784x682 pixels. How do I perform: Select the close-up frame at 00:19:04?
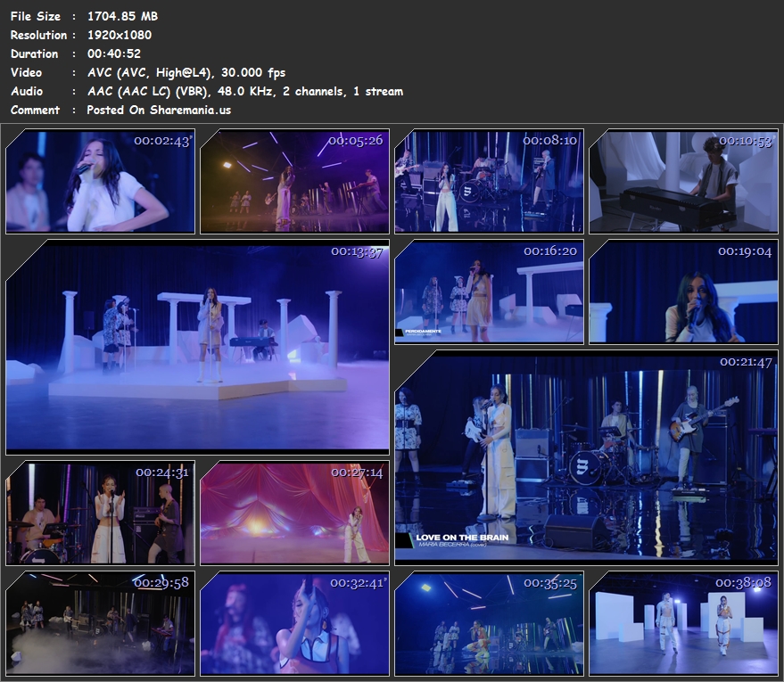(683, 292)
